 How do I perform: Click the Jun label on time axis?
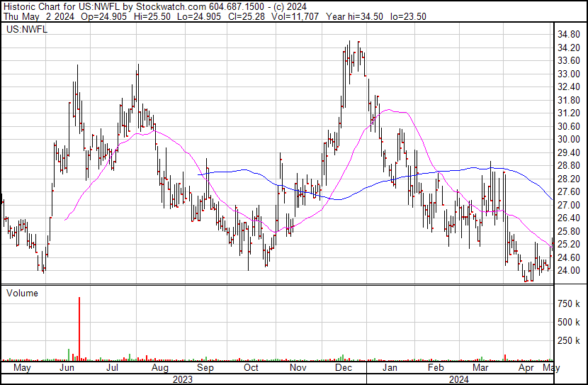pos(67,369)
